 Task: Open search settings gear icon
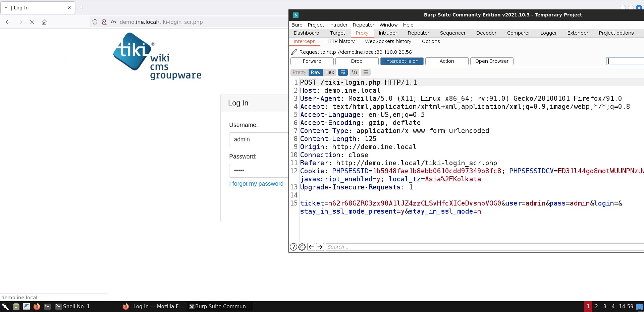pyautogui.click(x=302, y=247)
